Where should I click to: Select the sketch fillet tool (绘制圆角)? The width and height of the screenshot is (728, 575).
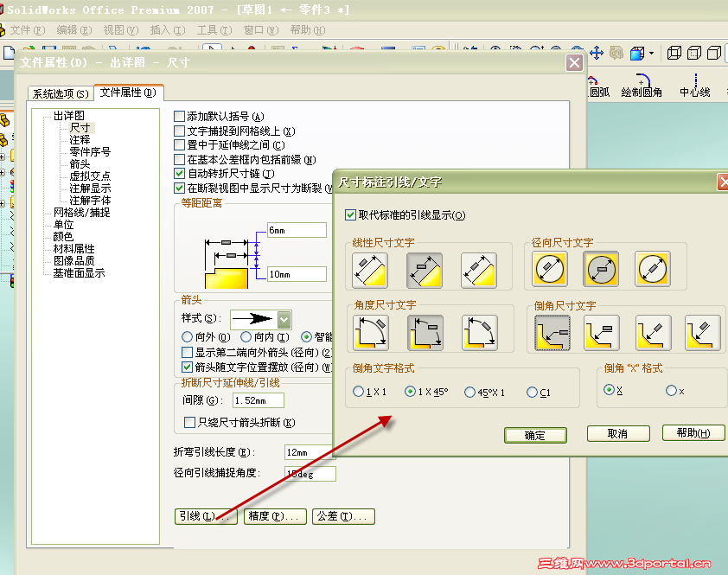click(642, 86)
